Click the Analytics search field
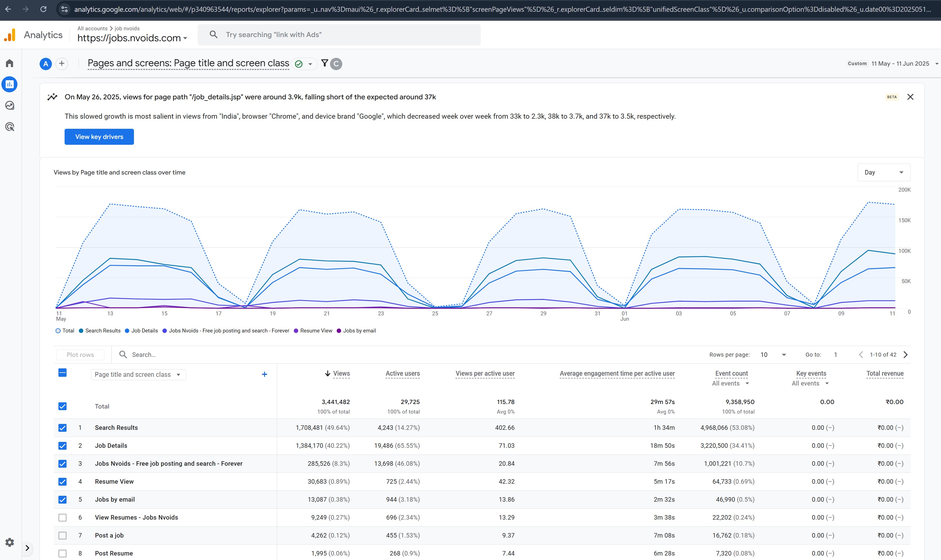This screenshot has width=941, height=560. (x=339, y=35)
